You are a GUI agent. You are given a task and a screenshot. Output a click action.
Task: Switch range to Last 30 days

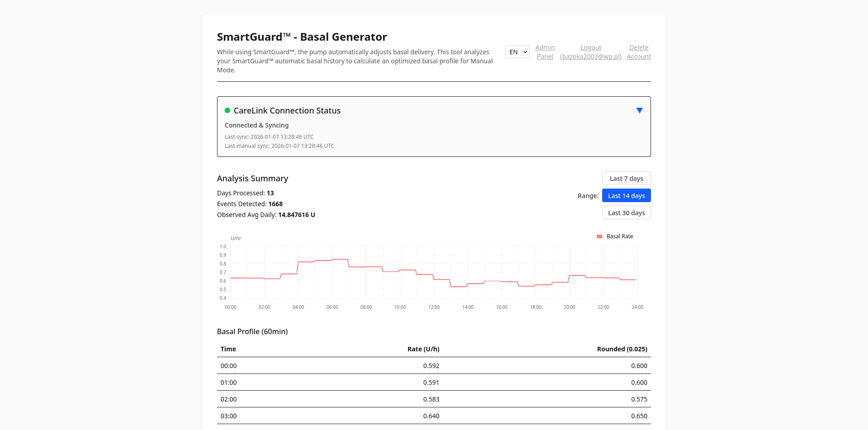[x=626, y=213]
